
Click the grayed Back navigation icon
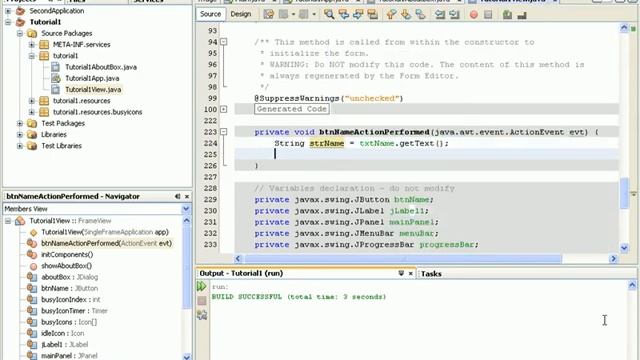click(x=283, y=15)
